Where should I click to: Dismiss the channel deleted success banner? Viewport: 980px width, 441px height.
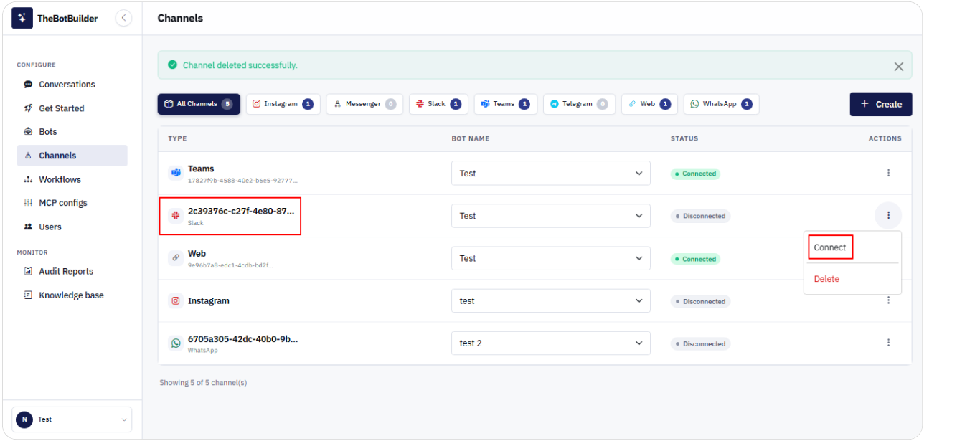click(x=898, y=66)
